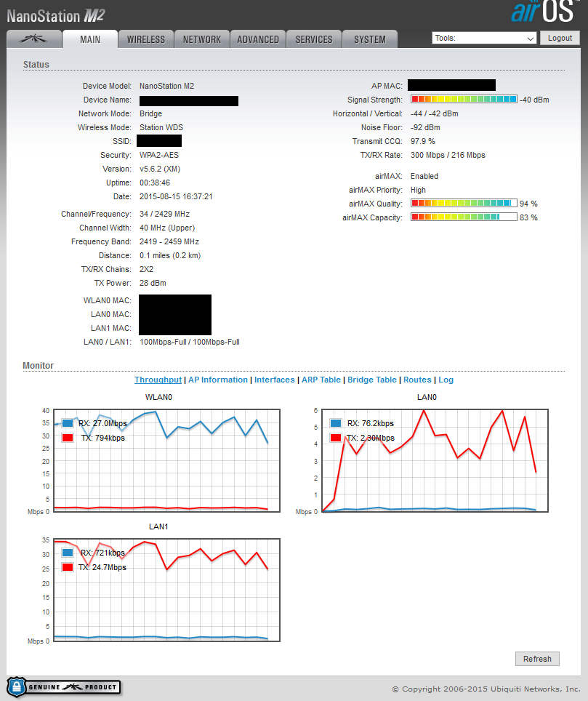Click blue RX legend square in WLAN0 chart
The image size is (588, 701).
coord(68,423)
